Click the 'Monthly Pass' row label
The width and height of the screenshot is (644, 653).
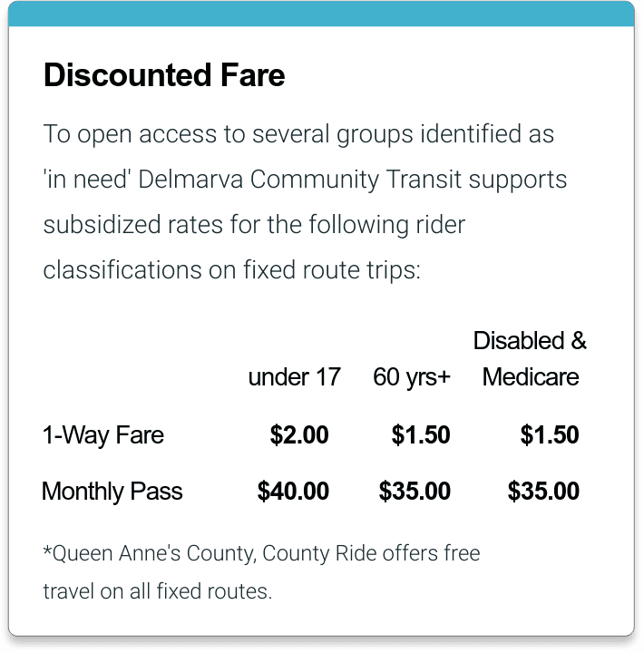click(112, 492)
